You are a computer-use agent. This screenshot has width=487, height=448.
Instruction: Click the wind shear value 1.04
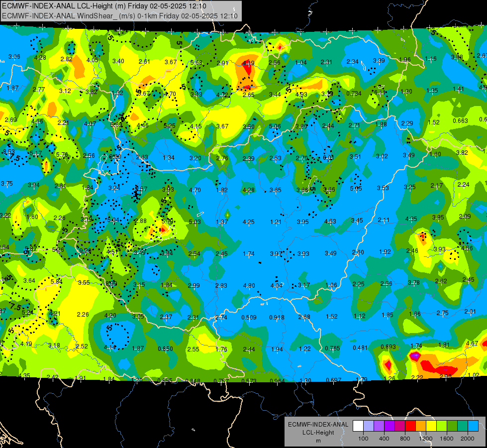click(x=300, y=63)
